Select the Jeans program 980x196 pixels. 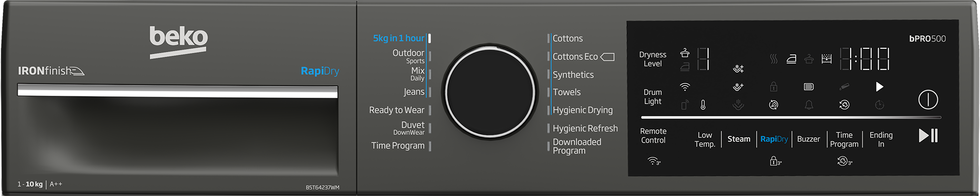(414, 92)
